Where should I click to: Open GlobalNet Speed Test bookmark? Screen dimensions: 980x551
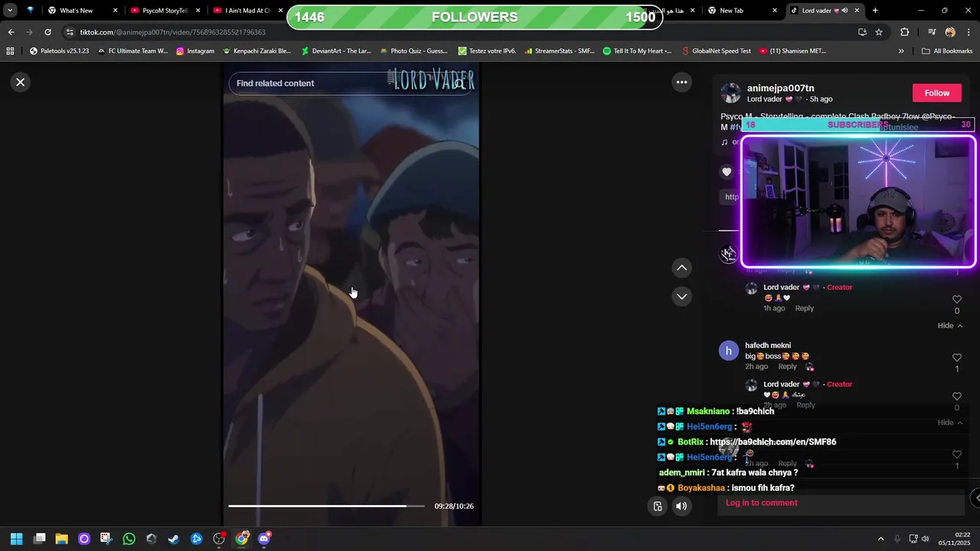point(717,51)
